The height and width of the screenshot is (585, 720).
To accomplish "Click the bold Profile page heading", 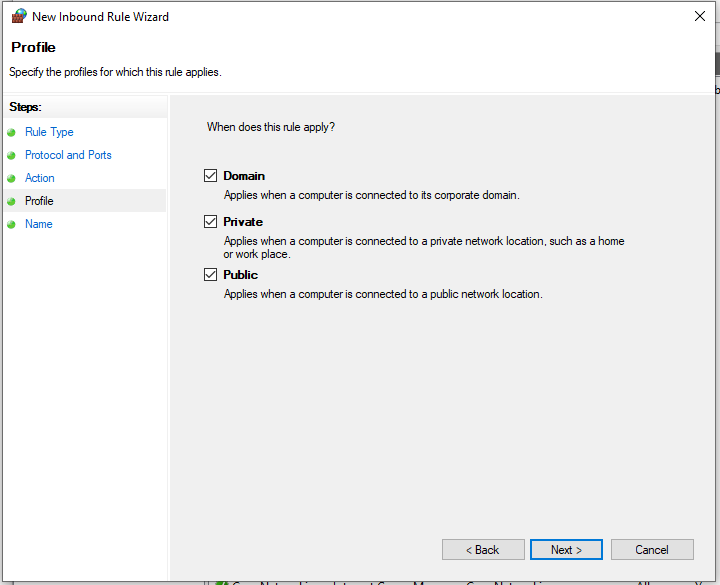I will [x=34, y=47].
